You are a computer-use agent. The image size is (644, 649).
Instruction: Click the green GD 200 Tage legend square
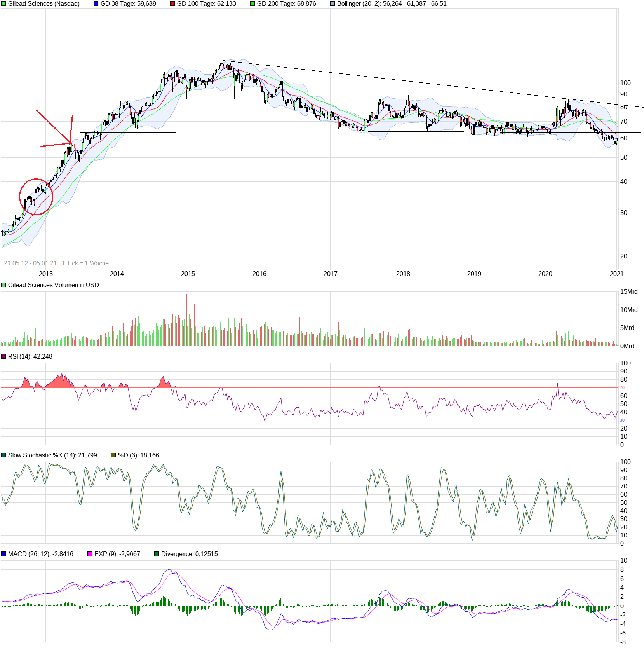252,4
